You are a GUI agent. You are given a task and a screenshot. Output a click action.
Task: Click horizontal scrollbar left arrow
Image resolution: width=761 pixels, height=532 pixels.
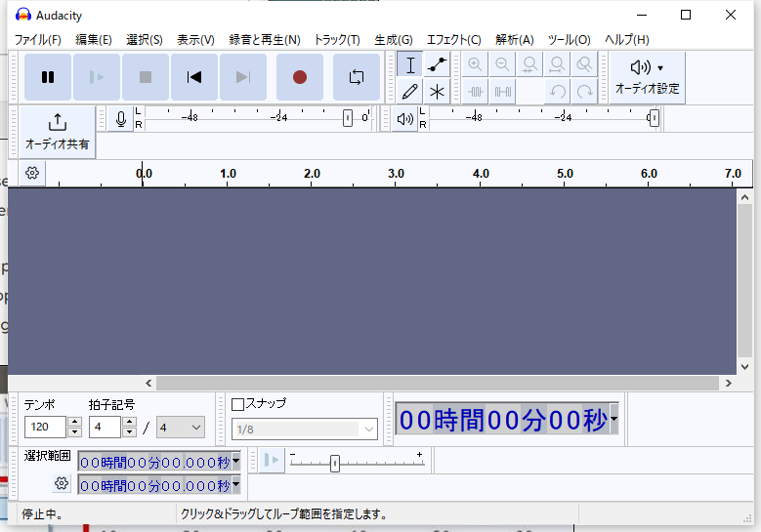pyautogui.click(x=148, y=383)
